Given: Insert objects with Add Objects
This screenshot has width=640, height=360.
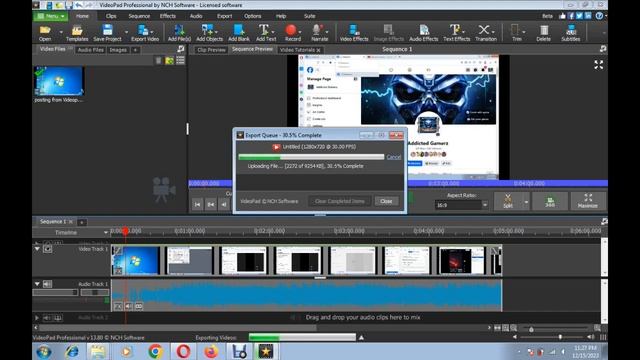Looking at the screenshot, I should click(x=209, y=33).
